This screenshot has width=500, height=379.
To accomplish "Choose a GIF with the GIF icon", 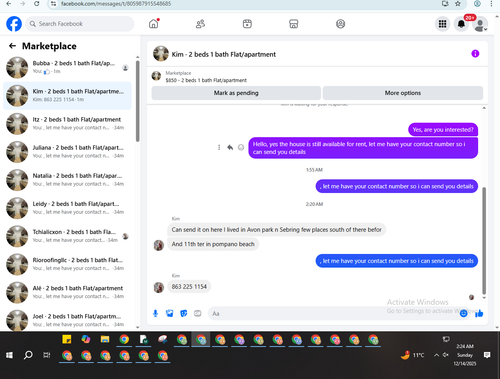I will [x=198, y=313].
